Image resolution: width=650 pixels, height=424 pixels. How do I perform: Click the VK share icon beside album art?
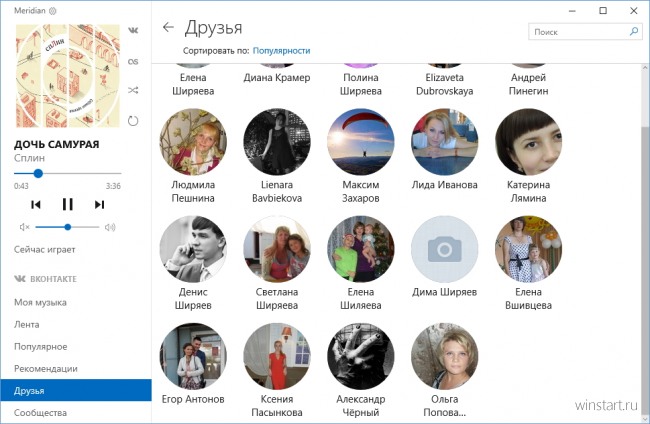[x=133, y=31]
